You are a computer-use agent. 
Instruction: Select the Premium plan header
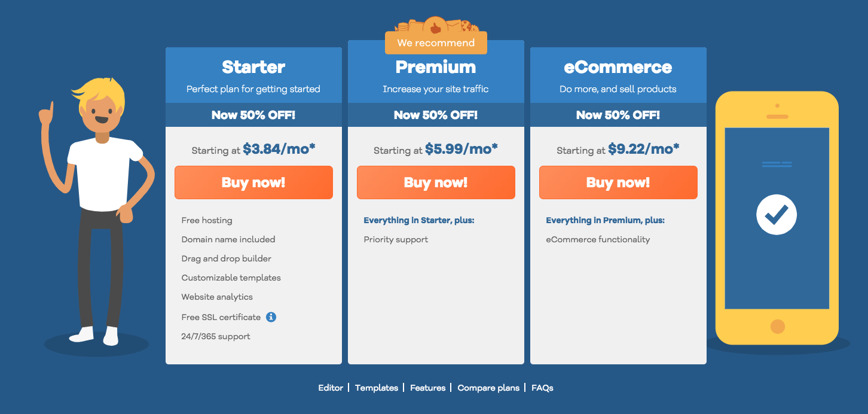click(436, 67)
